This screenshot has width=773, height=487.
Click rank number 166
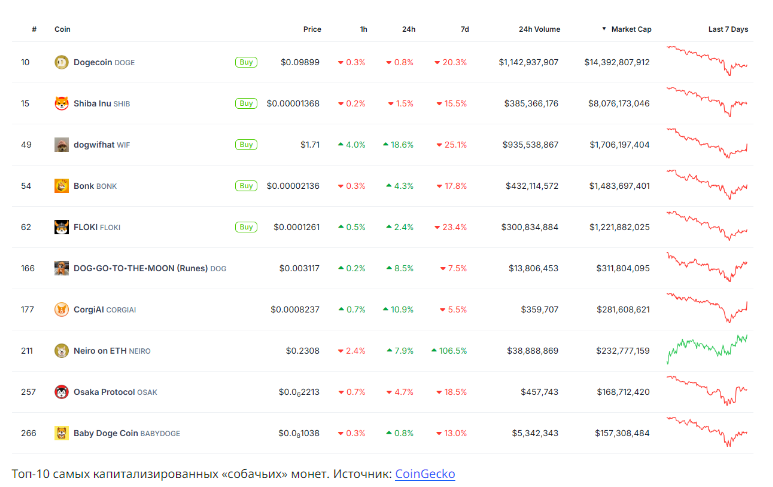tap(28, 268)
